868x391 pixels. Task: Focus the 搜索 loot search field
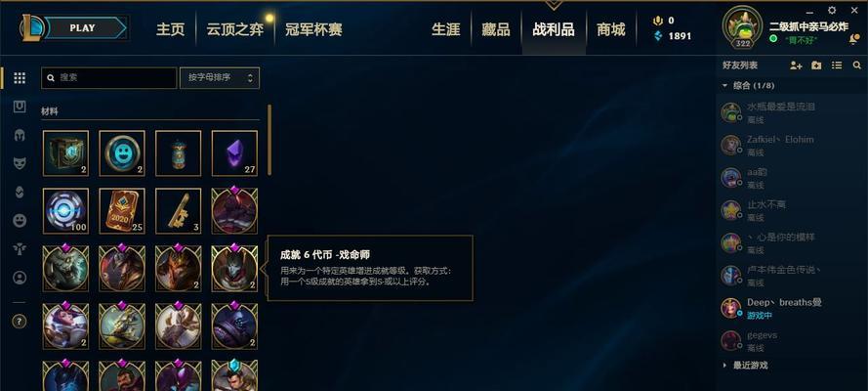pyautogui.click(x=109, y=78)
